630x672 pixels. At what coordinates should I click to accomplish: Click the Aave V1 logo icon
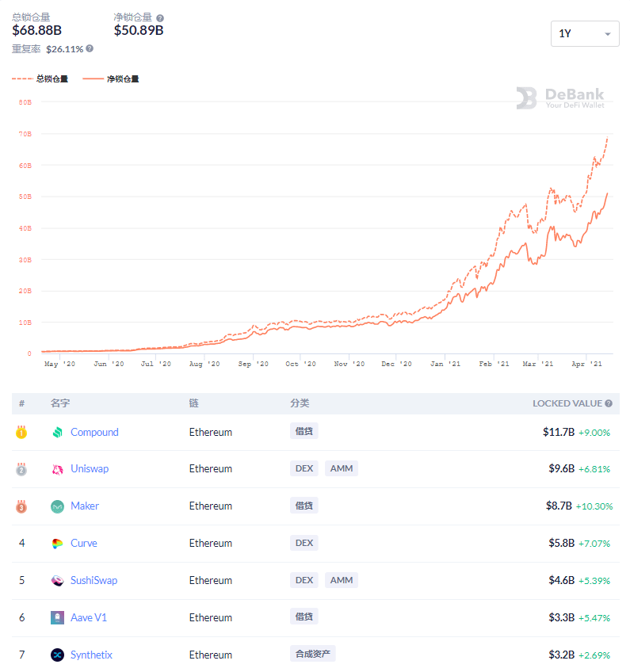(57, 617)
